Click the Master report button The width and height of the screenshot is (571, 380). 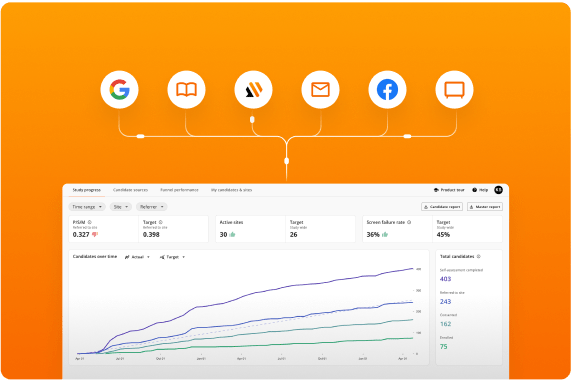[x=485, y=207]
